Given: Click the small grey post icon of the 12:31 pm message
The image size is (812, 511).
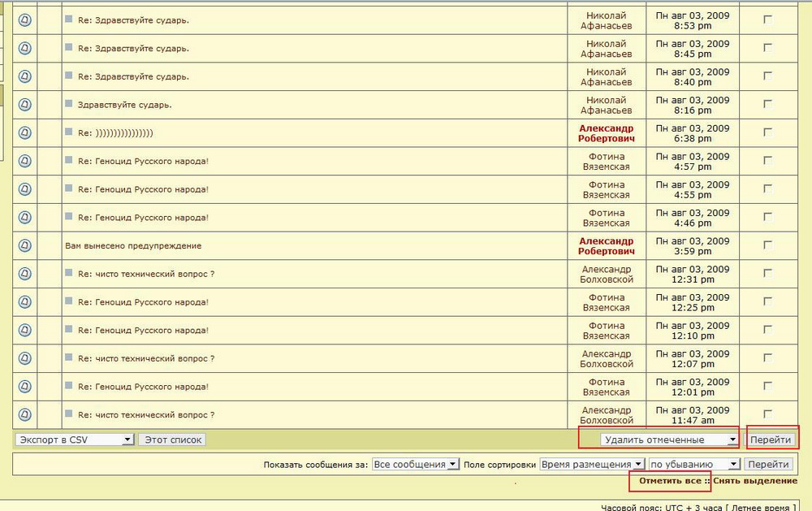Looking at the screenshot, I should click(69, 273).
